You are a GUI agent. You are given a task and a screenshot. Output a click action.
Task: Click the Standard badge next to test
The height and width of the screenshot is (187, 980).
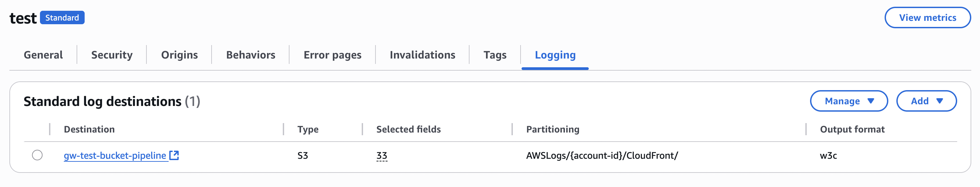click(x=62, y=17)
